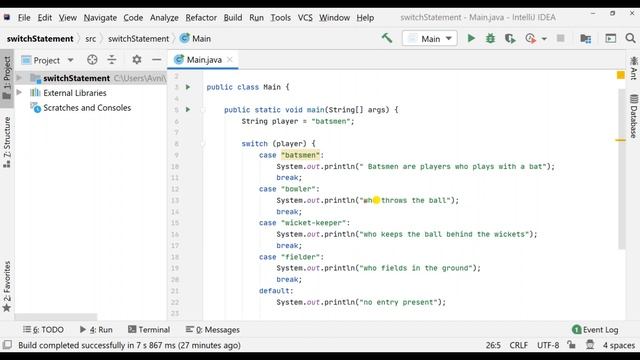The height and width of the screenshot is (360, 640).
Task: Click the Project panel horizontal scrollbar
Action: click(x=56, y=316)
